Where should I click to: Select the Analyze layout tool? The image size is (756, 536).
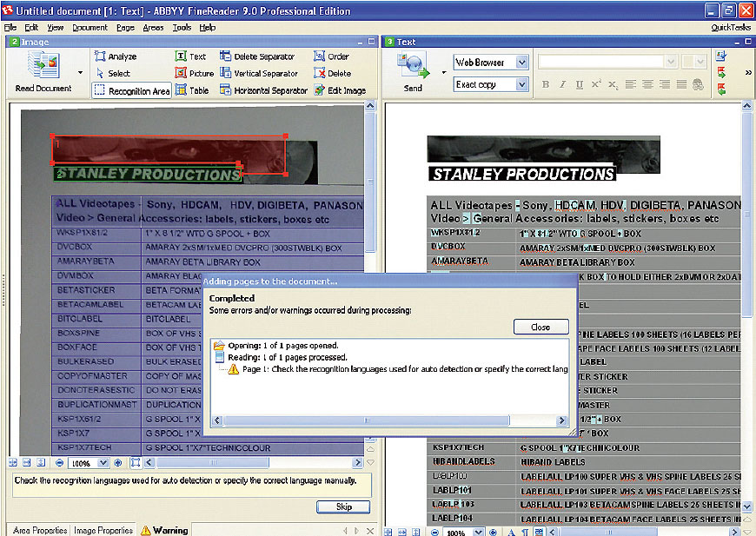click(116, 56)
